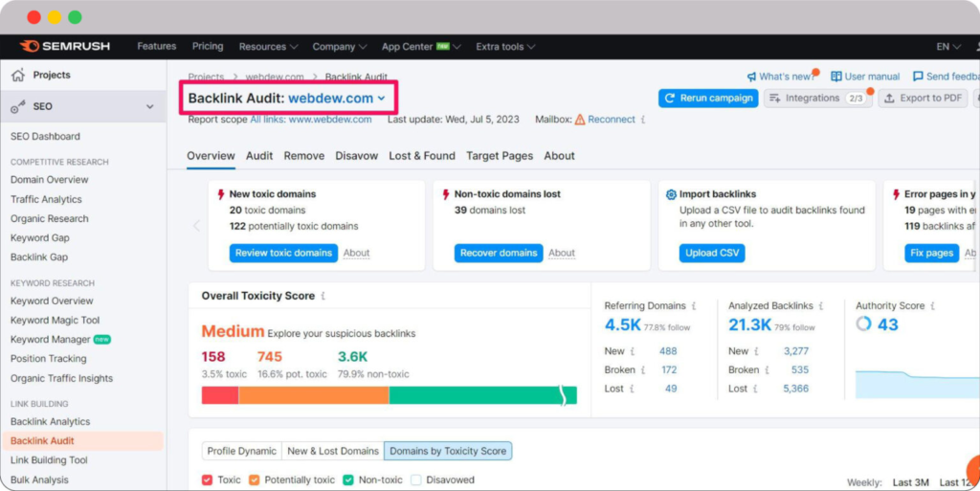Open the EN language dropdown

948,47
